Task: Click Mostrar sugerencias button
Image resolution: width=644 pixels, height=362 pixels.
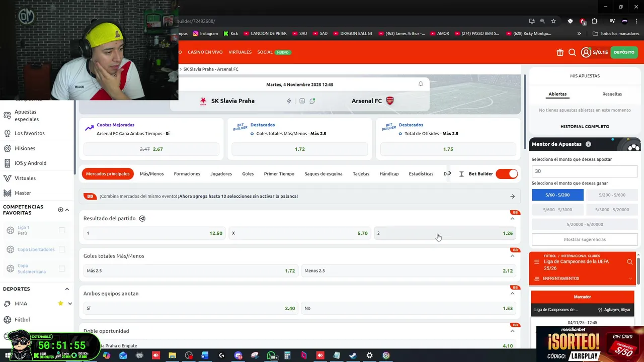Action: (585, 240)
